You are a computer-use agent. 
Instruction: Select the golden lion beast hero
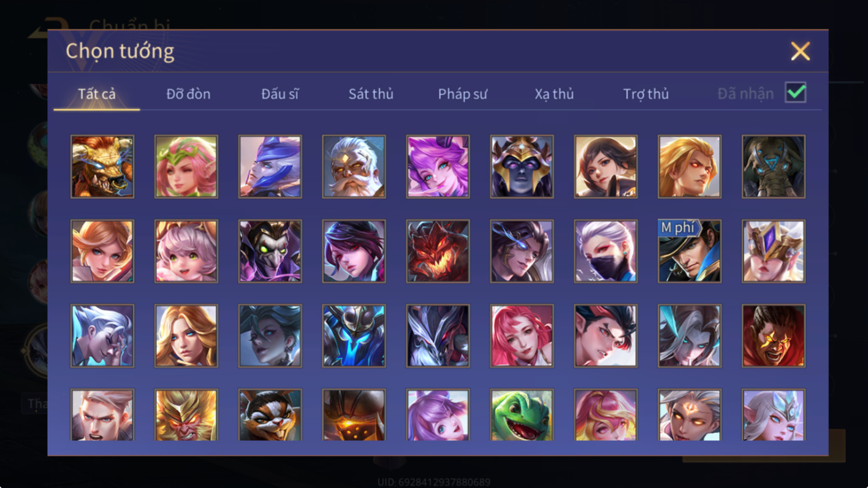pos(102,167)
